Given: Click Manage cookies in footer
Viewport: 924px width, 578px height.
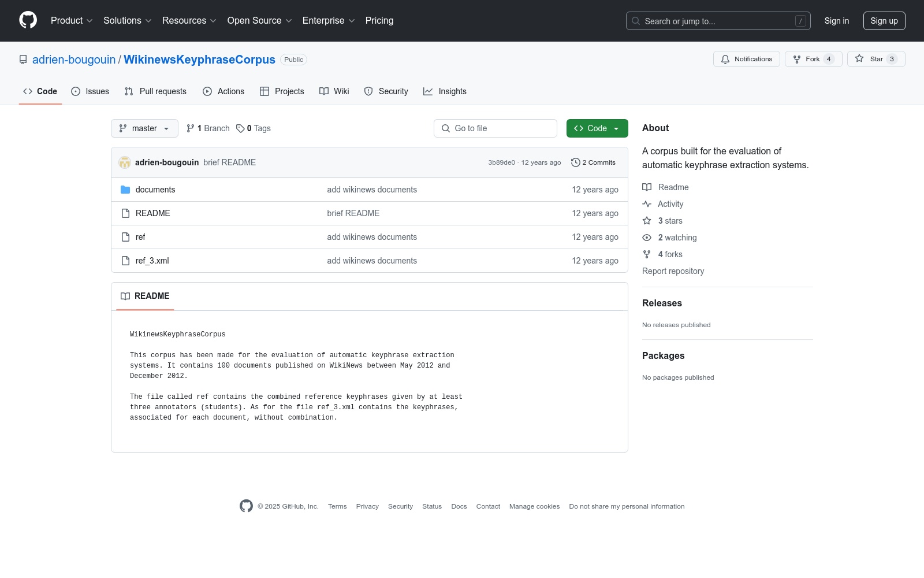Looking at the screenshot, I should (534, 506).
